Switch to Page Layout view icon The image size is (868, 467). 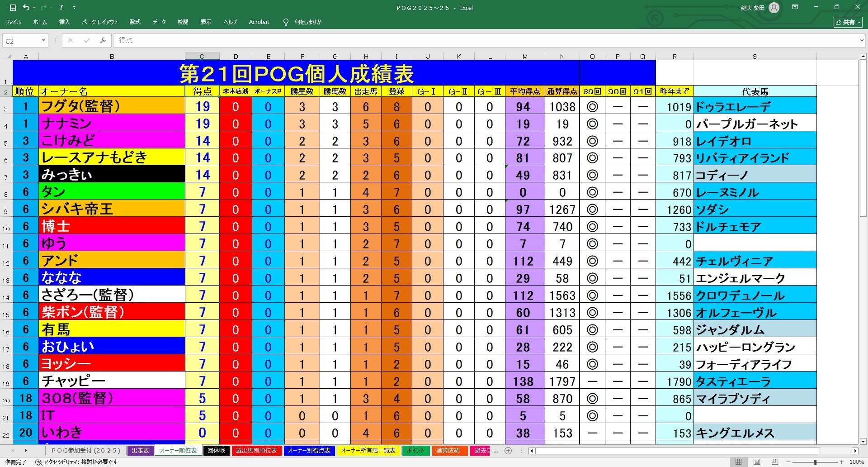pyautogui.click(x=756, y=462)
